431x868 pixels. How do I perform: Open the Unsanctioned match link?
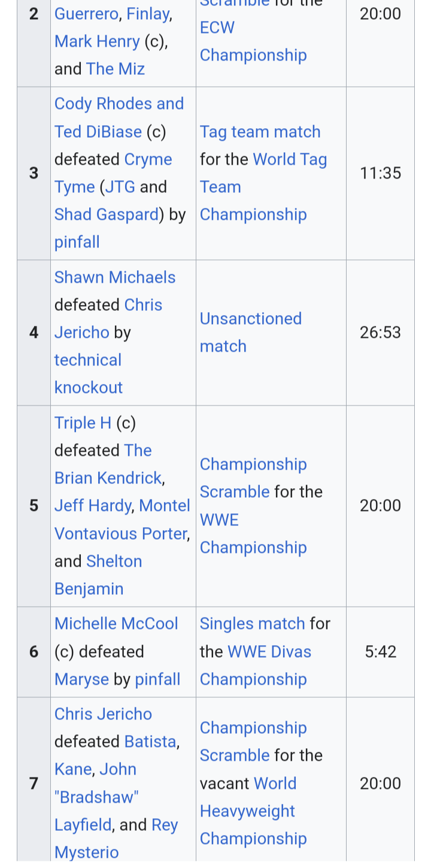point(251,332)
